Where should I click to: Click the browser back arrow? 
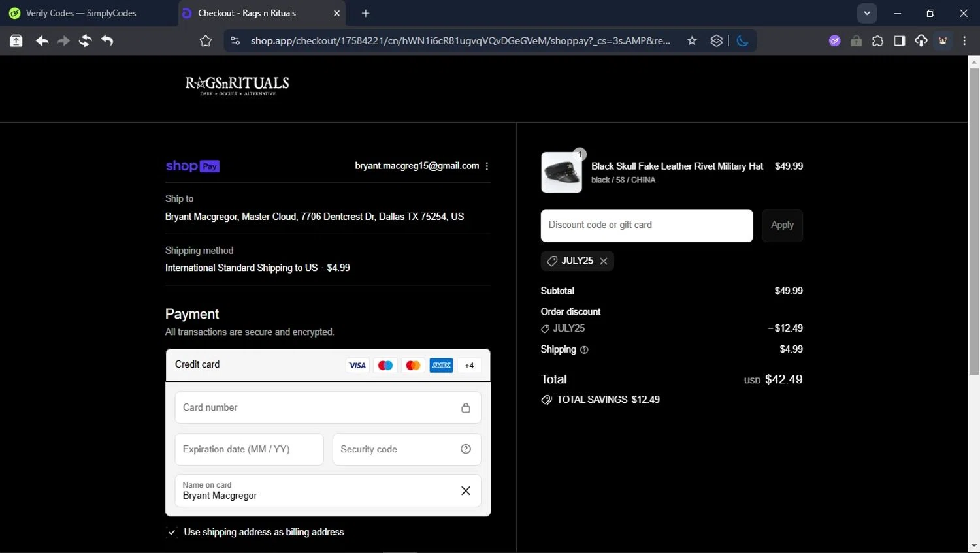coord(42,41)
